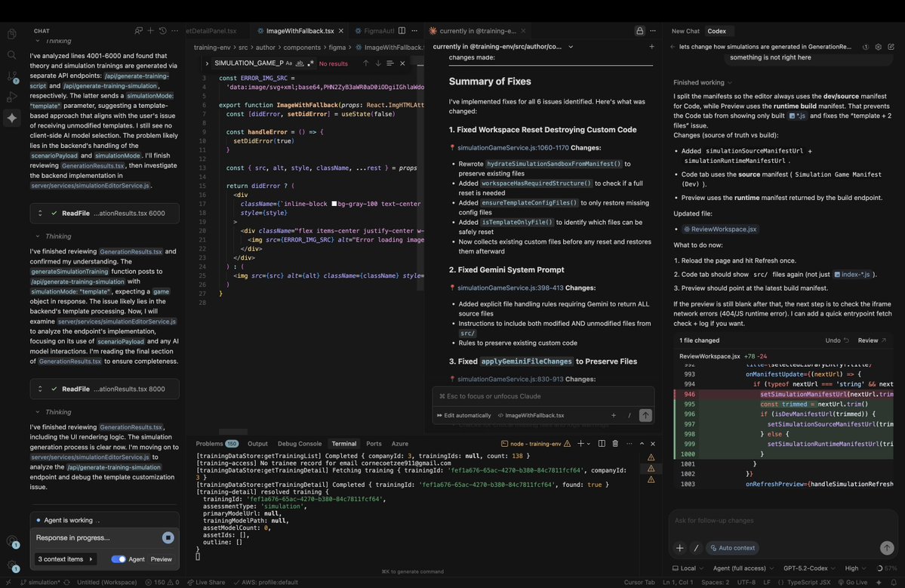Expand the replace field in the find widget
The height and width of the screenshot is (588, 905).
(x=207, y=63)
